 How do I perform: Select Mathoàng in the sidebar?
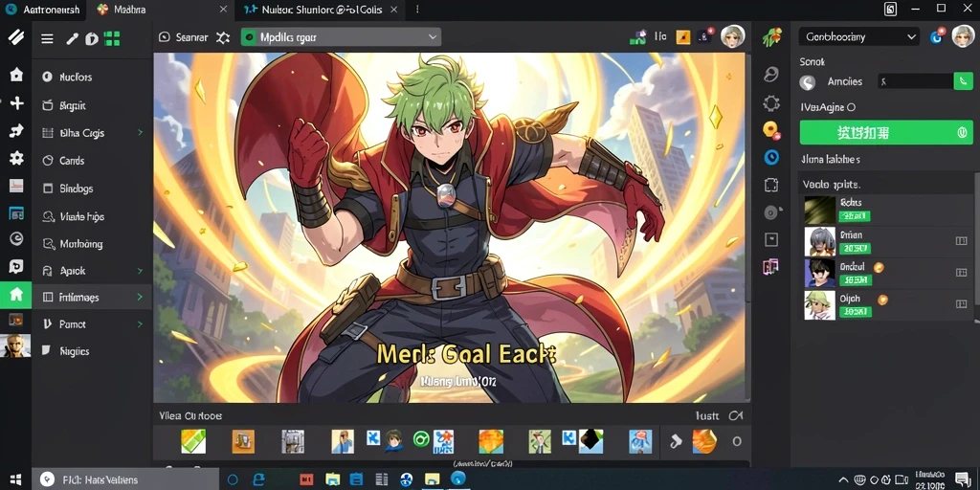pos(80,244)
